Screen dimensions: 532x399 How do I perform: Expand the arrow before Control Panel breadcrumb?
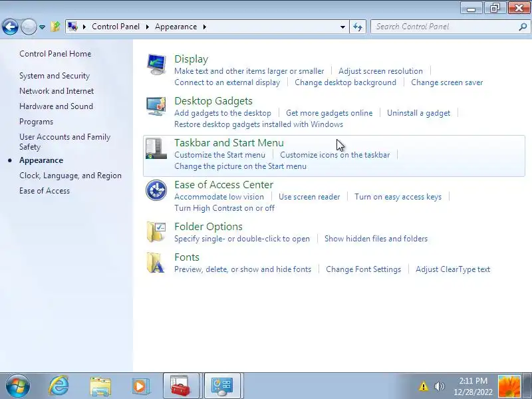(x=84, y=27)
